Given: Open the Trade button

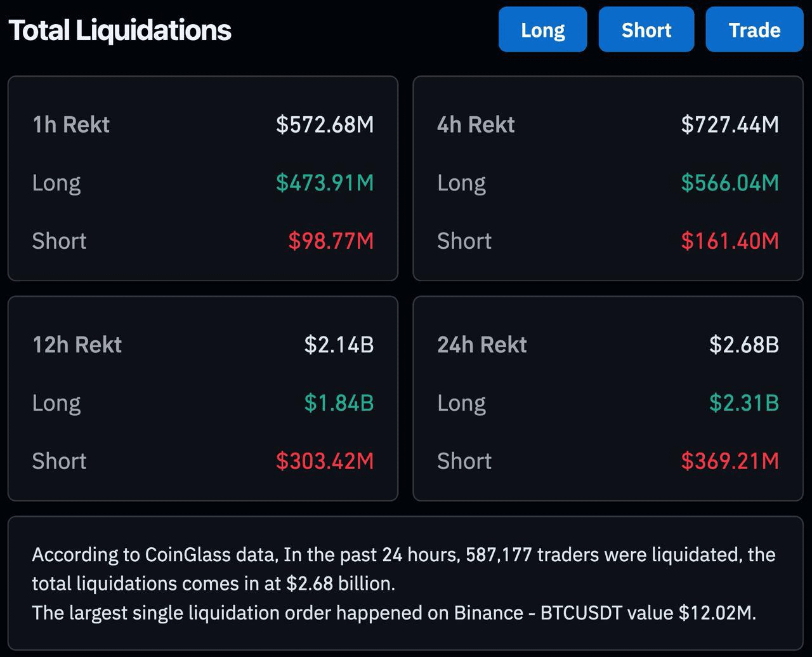Looking at the screenshot, I should pos(754,30).
